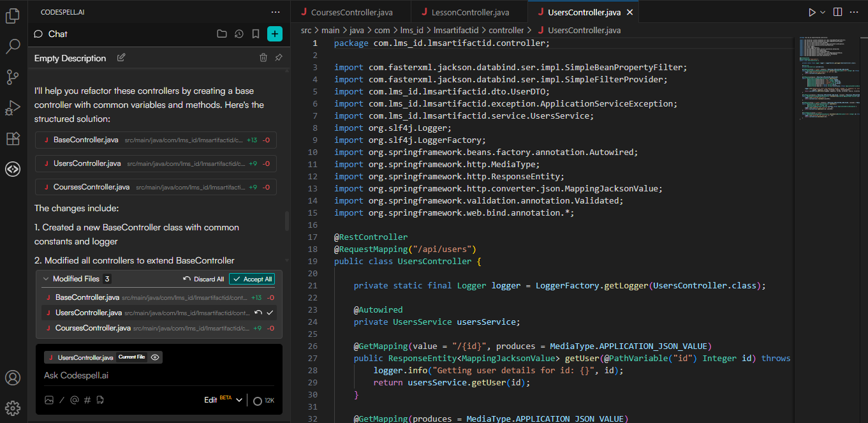Click Discard All button
The width and height of the screenshot is (868, 423).
tap(203, 279)
